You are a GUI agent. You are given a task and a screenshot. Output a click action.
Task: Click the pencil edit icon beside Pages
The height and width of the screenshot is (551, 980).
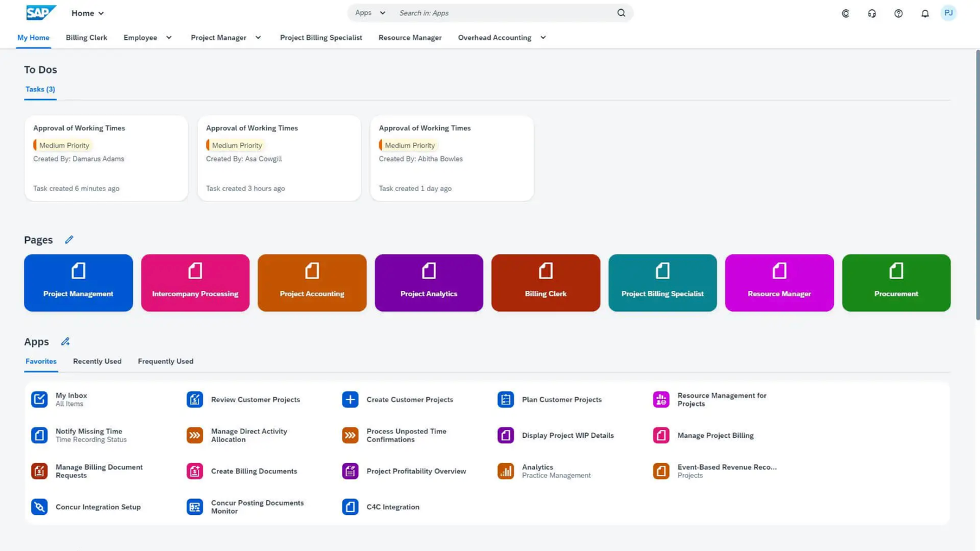pos(69,240)
